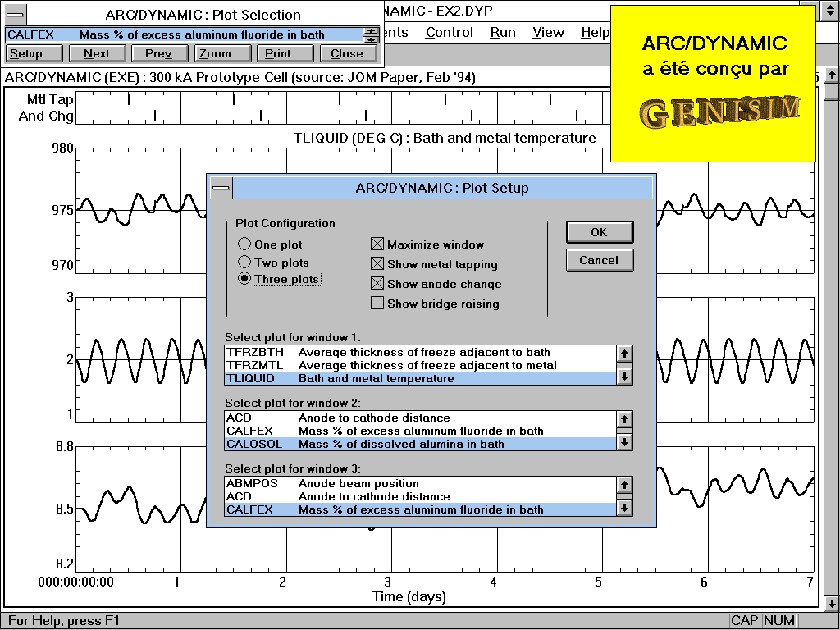Click OK in the Plot Setup dialog
This screenshot has width=840, height=630.
pos(600,232)
